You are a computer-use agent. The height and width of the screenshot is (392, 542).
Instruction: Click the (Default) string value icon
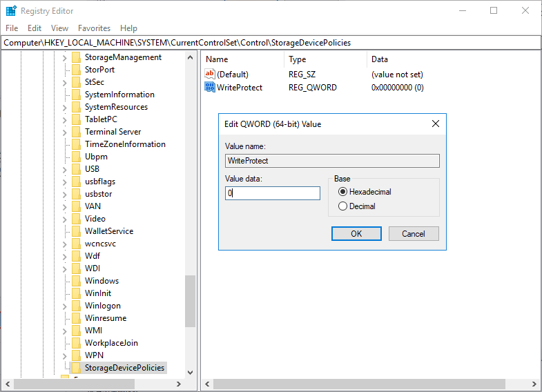coord(210,74)
